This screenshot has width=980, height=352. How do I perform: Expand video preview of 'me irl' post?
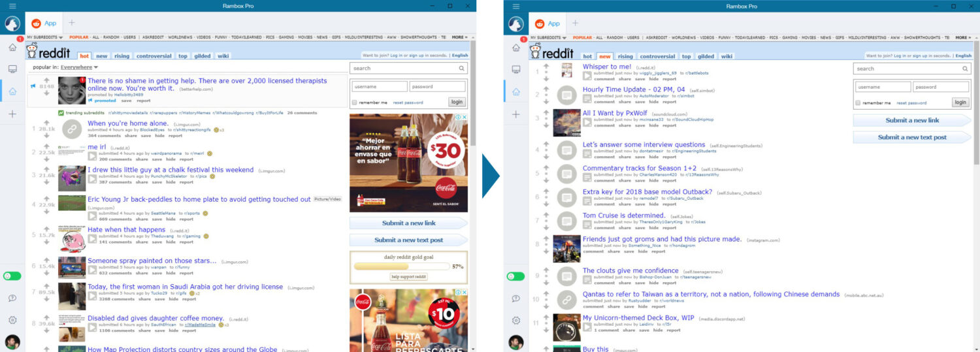pyautogui.click(x=92, y=157)
